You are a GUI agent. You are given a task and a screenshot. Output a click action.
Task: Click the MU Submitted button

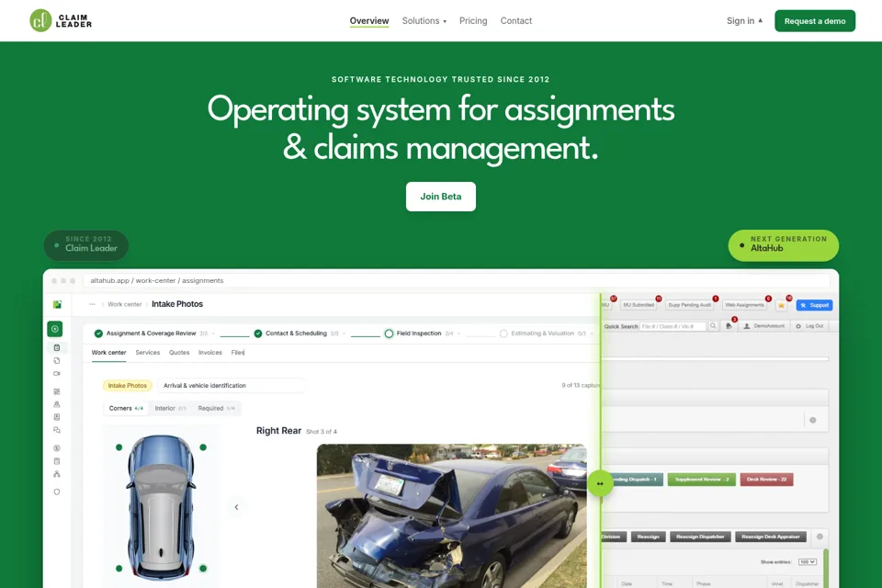tap(639, 305)
